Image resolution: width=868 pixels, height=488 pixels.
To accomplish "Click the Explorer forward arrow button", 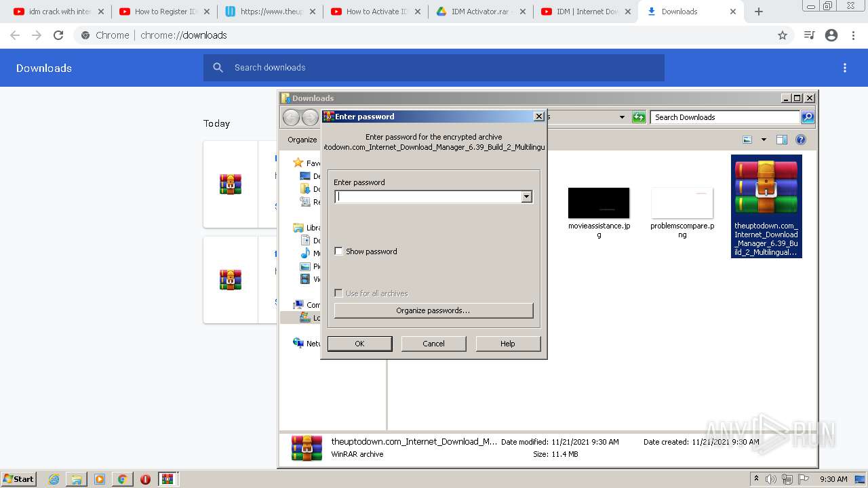I will [x=310, y=117].
